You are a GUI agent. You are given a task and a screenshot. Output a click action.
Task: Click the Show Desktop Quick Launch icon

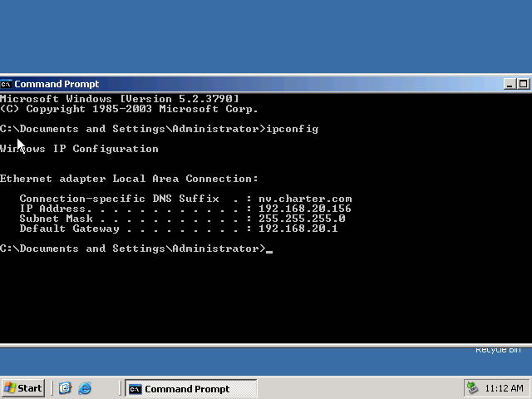(x=65, y=388)
